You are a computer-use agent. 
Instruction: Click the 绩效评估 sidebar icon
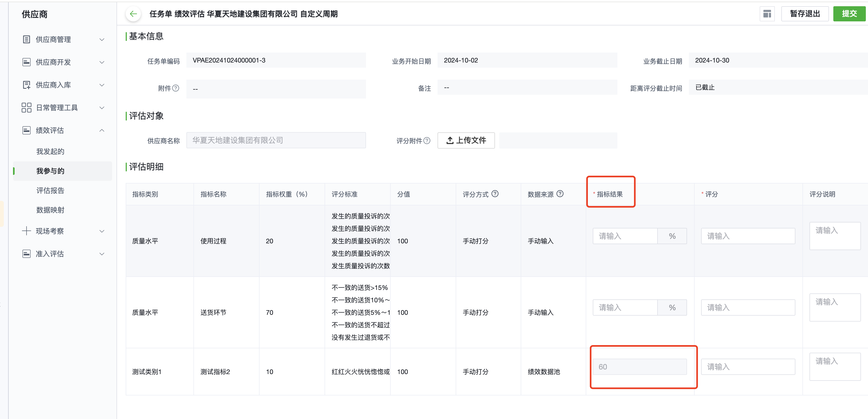(x=26, y=130)
